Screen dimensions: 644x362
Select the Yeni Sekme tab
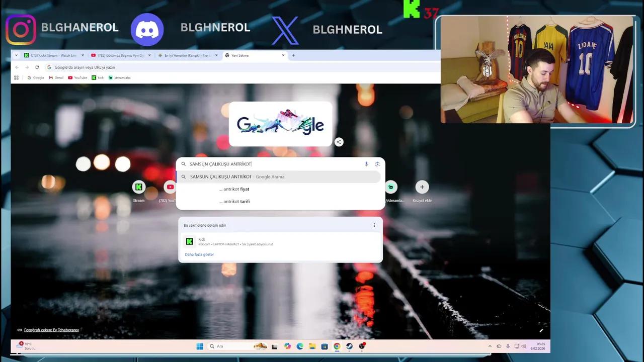pos(254,55)
